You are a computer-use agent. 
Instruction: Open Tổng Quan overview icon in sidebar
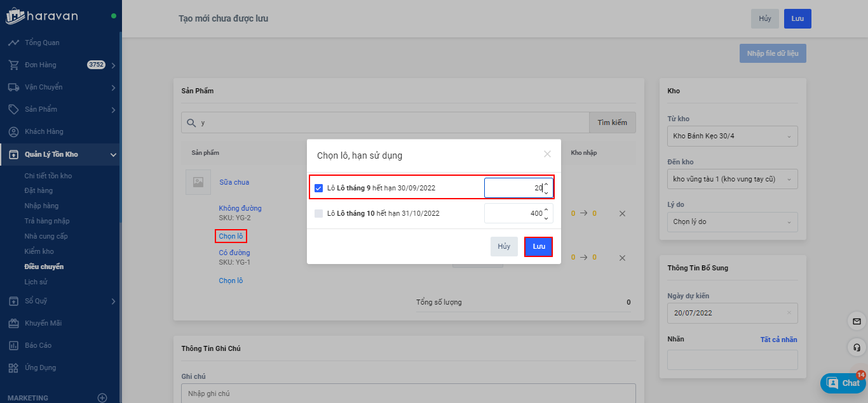tap(13, 43)
